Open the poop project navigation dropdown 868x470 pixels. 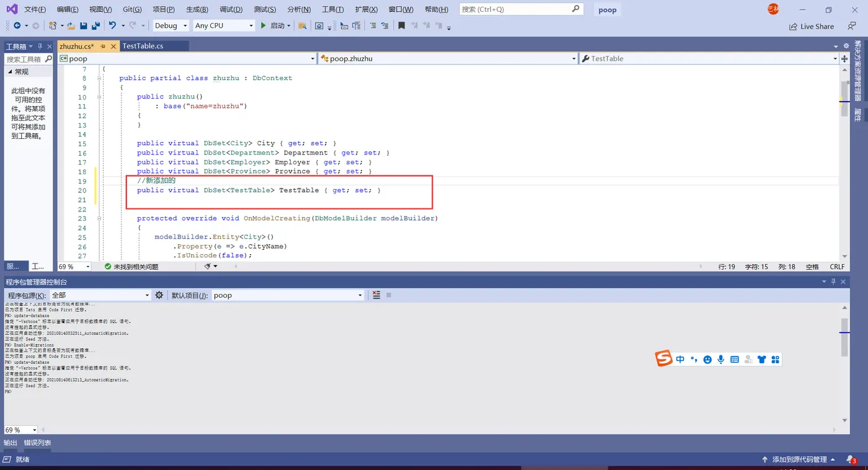click(x=187, y=58)
